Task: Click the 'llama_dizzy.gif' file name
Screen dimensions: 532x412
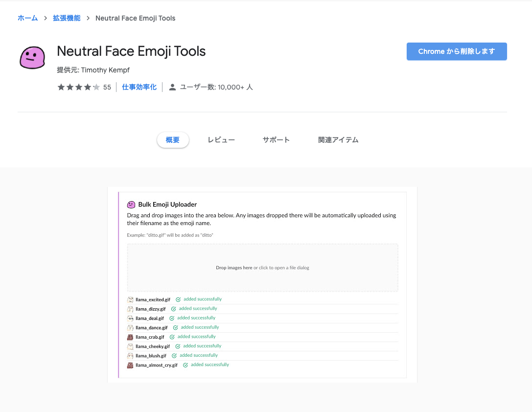Action: pos(151,309)
